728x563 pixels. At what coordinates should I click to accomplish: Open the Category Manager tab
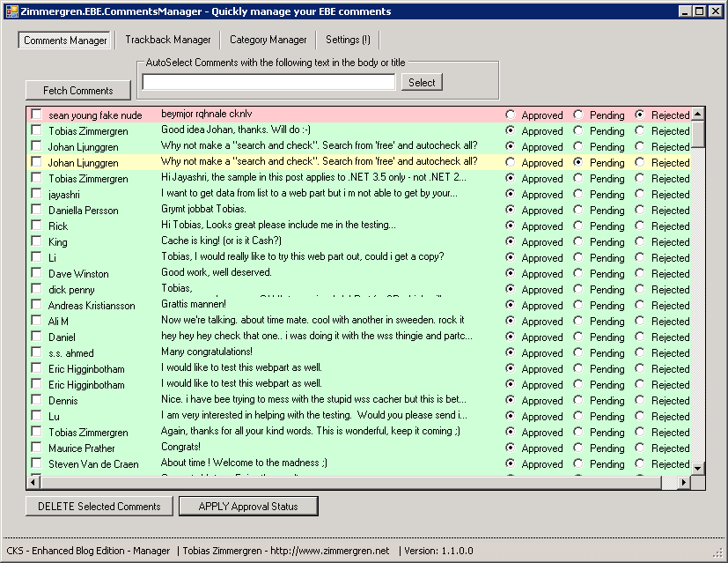(x=268, y=40)
